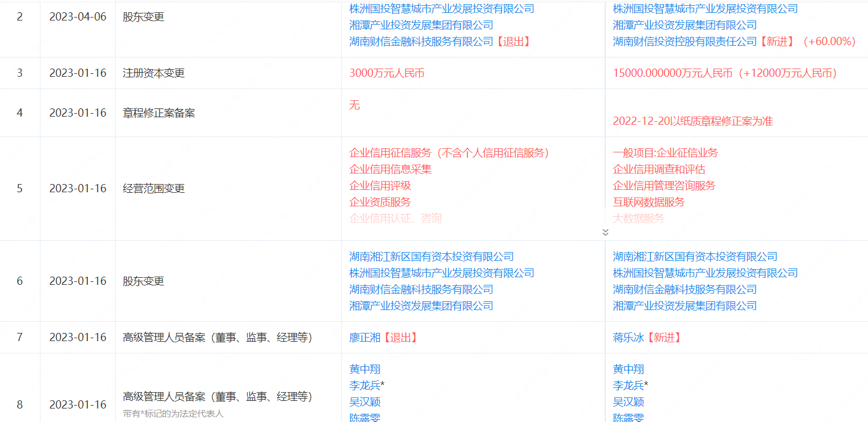Select the 企业资质服务 line
This screenshot has height=422, width=868.
(x=380, y=202)
